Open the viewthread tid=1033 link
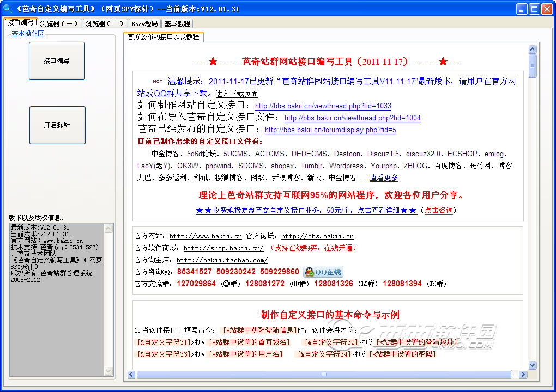Viewport: 556px width, 392px height. pos(323,106)
